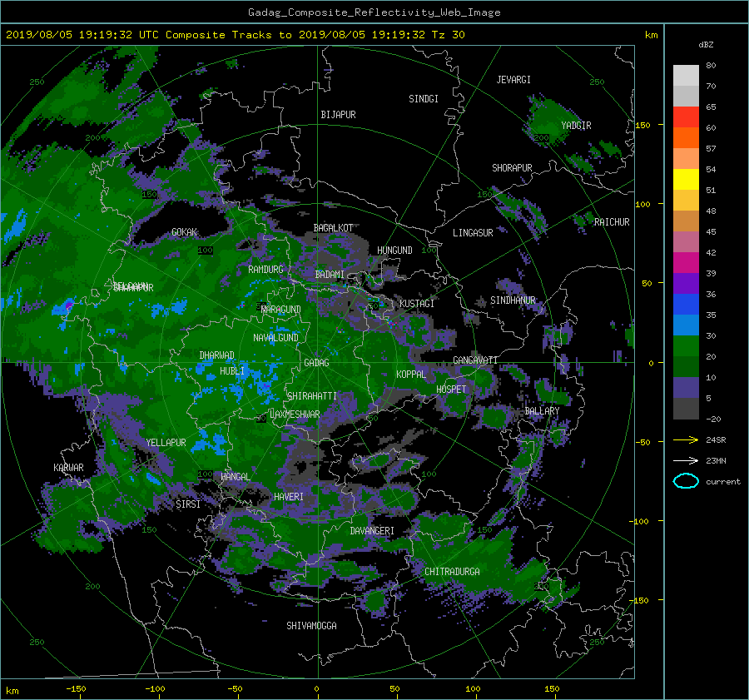749x700 pixels.
Task: Click the 42 value in dBZ legend
Action: pyautogui.click(x=711, y=252)
